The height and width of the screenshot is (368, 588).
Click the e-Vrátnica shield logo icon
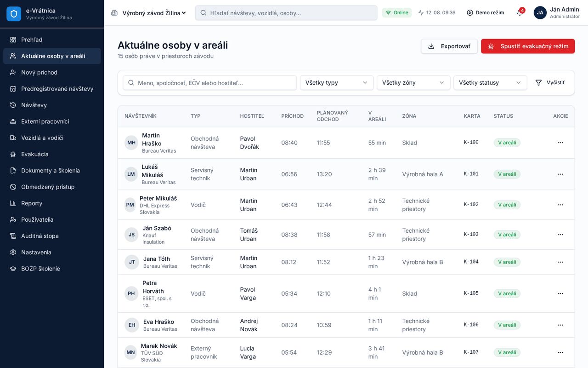point(14,14)
